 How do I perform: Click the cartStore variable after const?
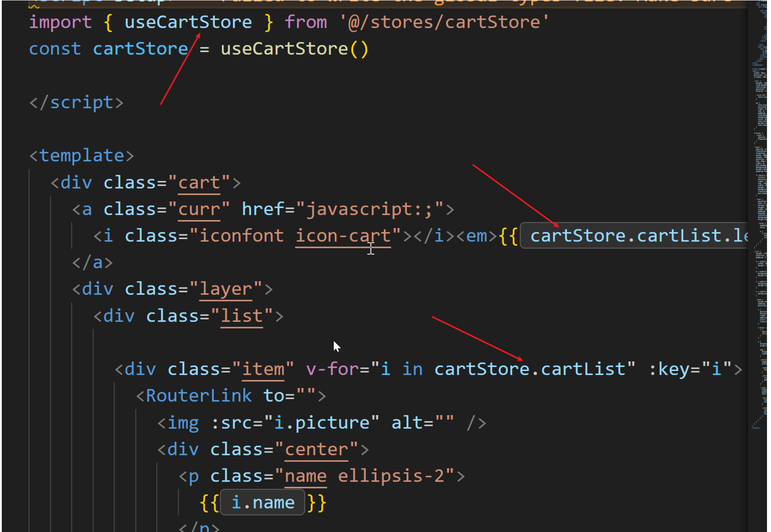click(140, 49)
